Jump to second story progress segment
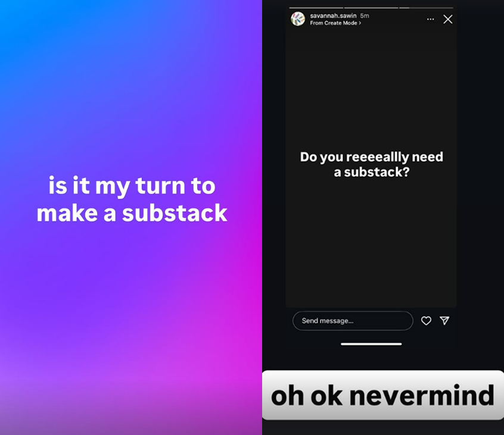The width and height of the screenshot is (504, 435). [371, 8]
